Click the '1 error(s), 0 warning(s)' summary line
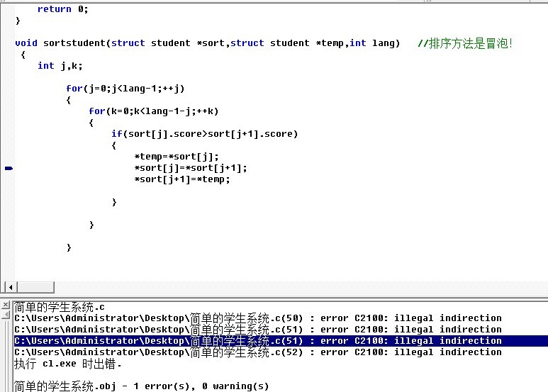The height and width of the screenshot is (392, 548). coord(142,386)
